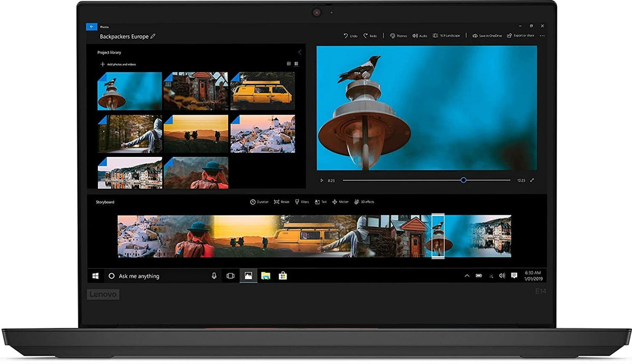Switch library to small grid view
Image resolution: width=632 pixels, height=364 pixels.
296,64
